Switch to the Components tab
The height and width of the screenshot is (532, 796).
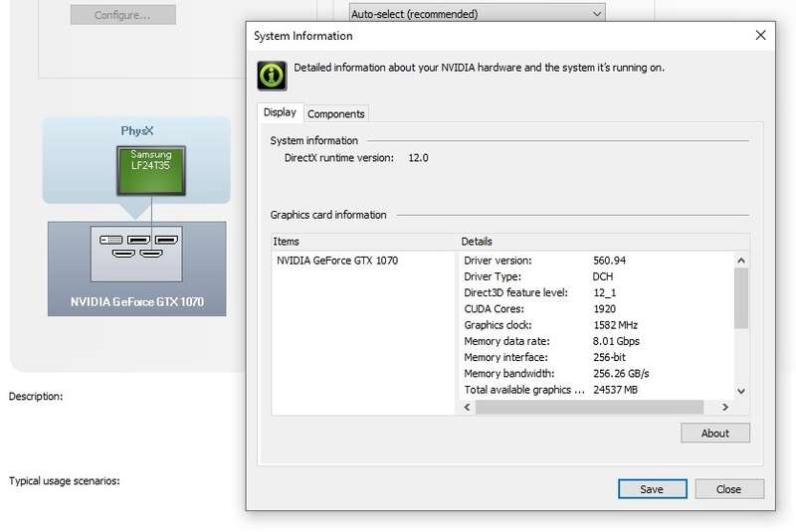(x=336, y=113)
